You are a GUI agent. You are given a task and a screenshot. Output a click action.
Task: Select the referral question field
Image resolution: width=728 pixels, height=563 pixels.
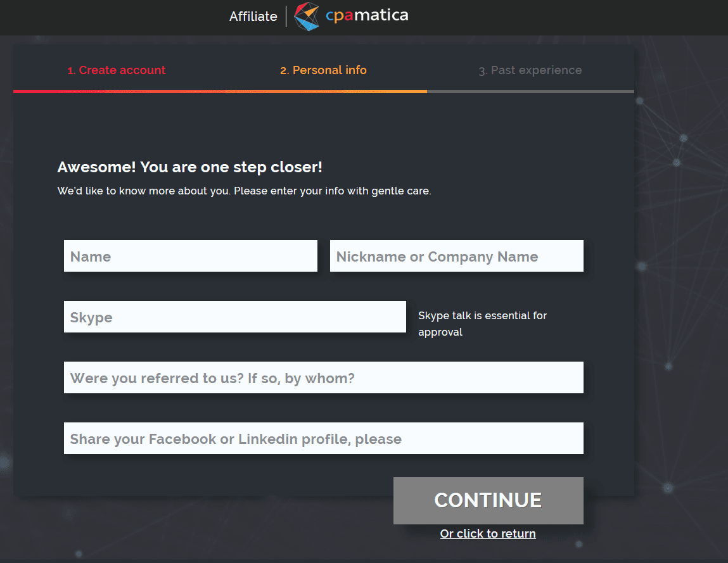click(323, 377)
